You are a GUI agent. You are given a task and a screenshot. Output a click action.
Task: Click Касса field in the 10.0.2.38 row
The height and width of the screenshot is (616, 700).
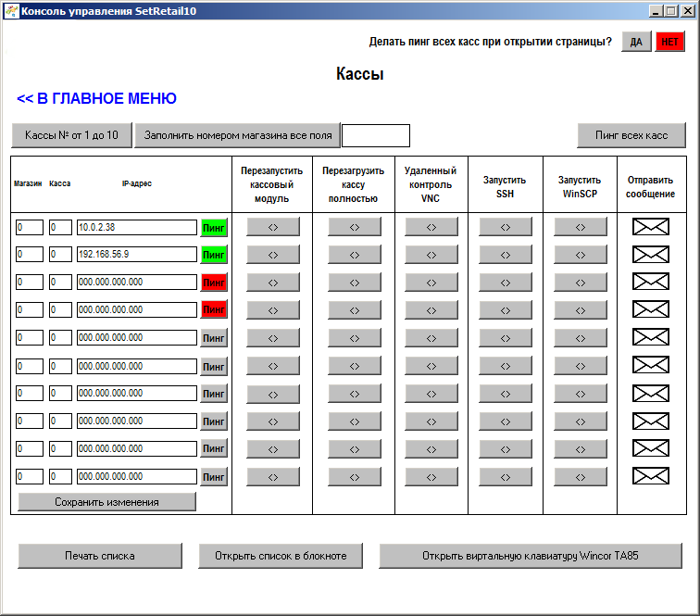click(x=60, y=227)
